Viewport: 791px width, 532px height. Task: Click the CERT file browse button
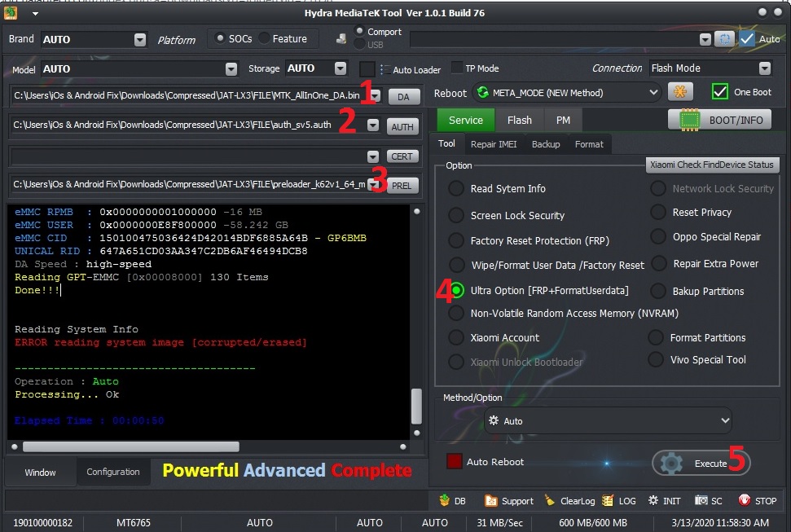tap(402, 156)
